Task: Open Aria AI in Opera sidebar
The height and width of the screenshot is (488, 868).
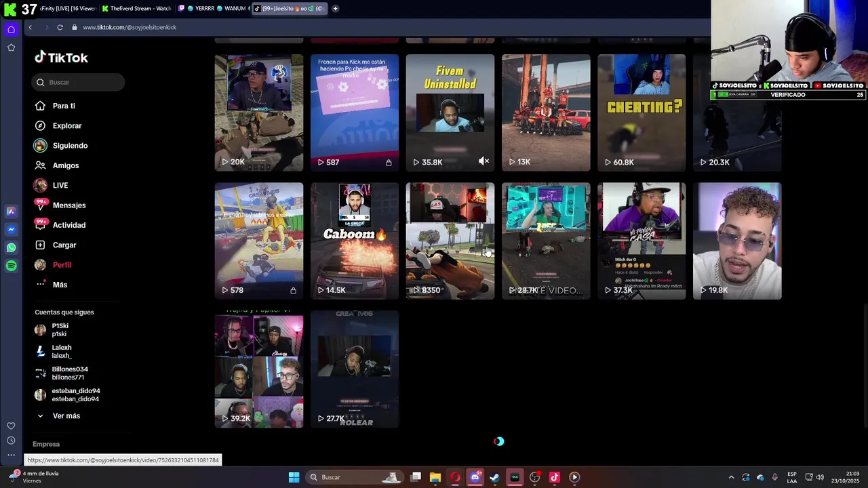Action: point(11,211)
